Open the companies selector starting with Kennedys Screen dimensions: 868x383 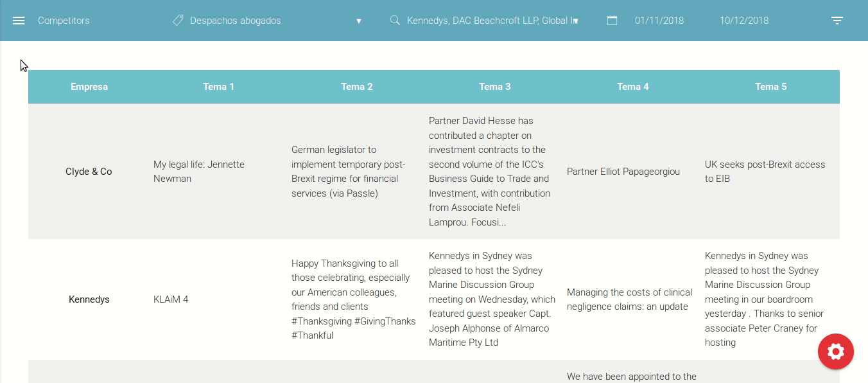click(x=493, y=21)
